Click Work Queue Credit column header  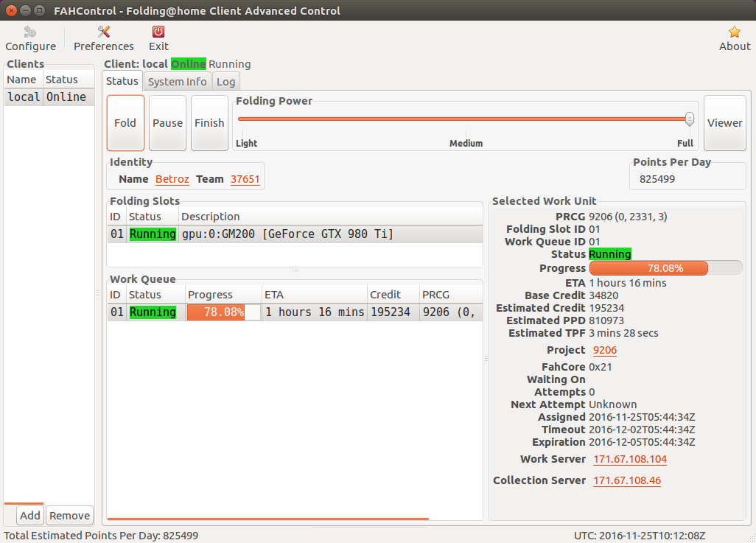tap(393, 295)
